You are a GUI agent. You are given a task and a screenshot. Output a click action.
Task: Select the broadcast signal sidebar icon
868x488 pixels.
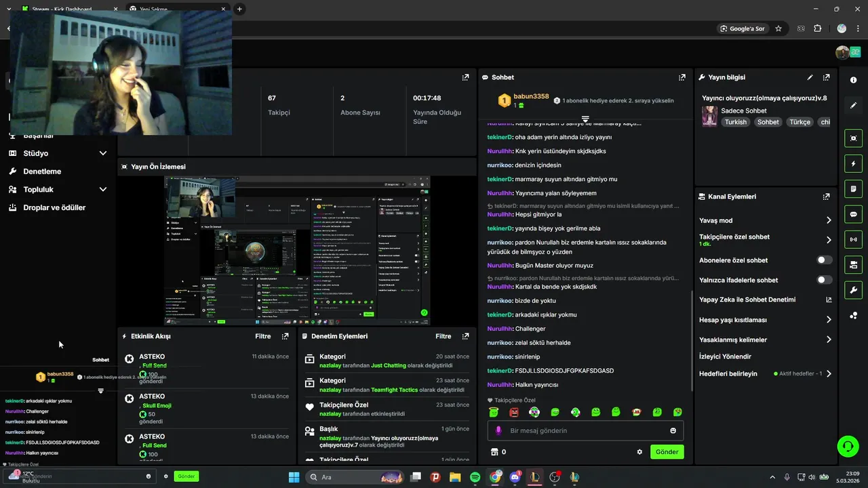pos(853,239)
